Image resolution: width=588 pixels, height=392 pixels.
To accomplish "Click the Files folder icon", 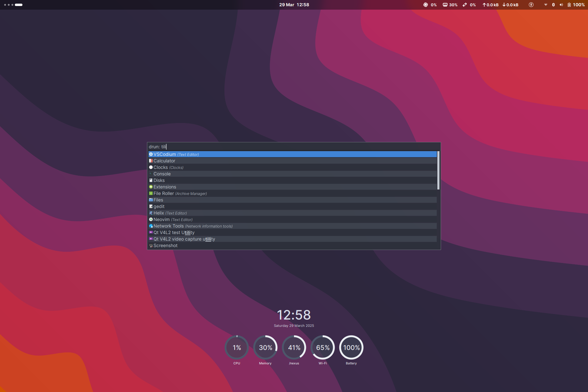I will coord(151,200).
